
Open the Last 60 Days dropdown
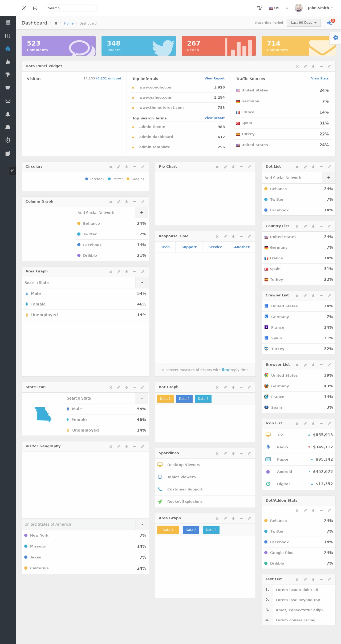303,23
